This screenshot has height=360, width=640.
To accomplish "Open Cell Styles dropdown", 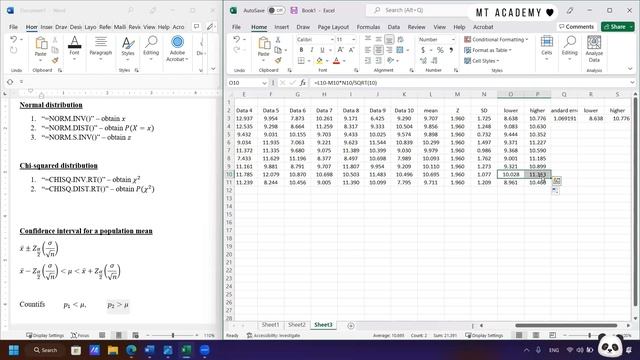I will pos(482,60).
